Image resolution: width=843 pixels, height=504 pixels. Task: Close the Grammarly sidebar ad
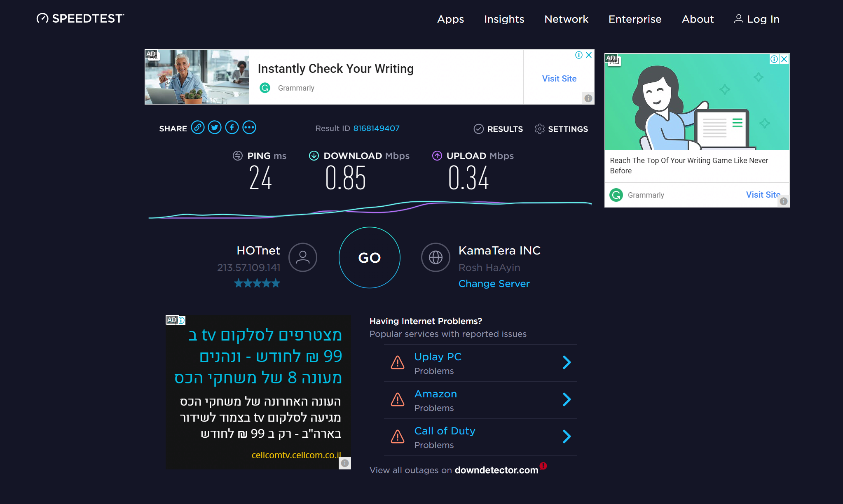[x=784, y=59]
